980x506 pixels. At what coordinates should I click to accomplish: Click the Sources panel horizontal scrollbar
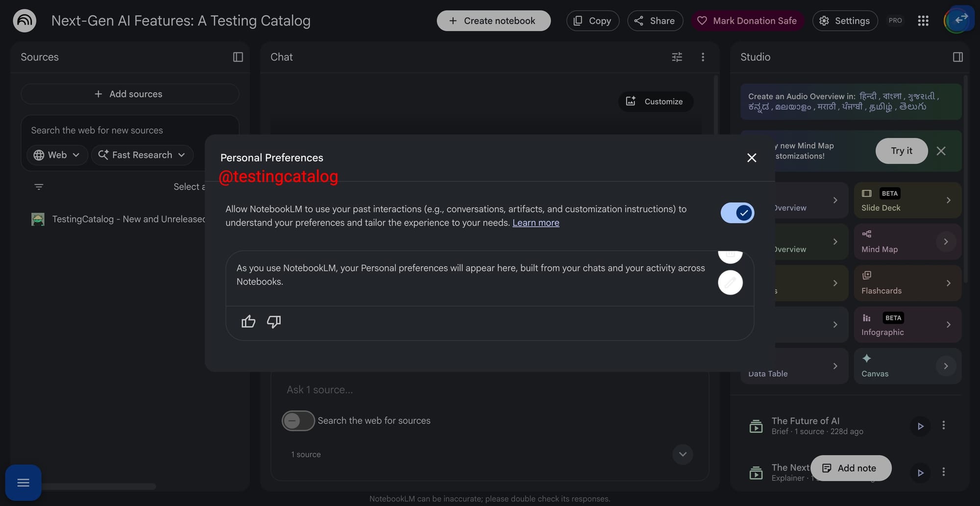[98, 486]
